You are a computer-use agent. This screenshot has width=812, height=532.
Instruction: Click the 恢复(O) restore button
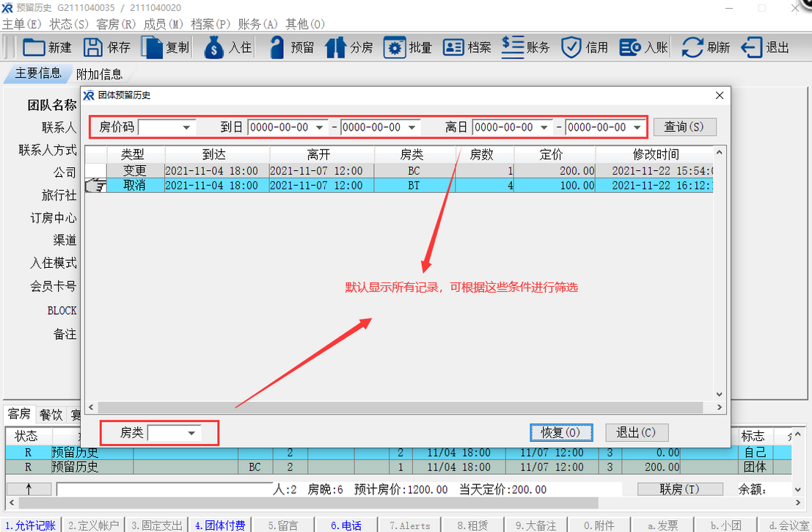(x=560, y=433)
